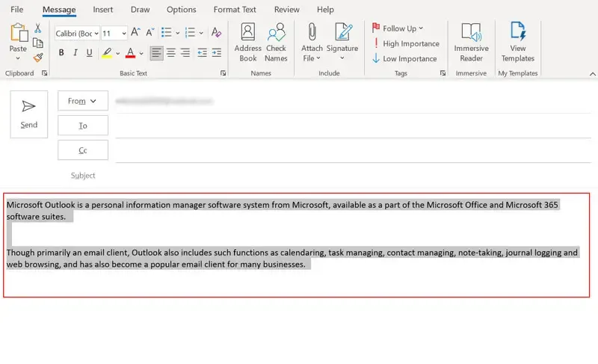Open the From account dropdown

pyautogui.click(x=83, y=101)
